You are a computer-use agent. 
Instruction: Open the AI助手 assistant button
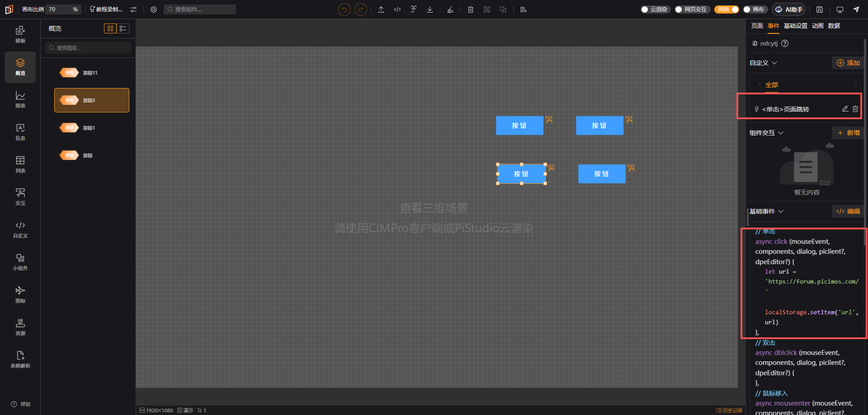(x=789, y=9)
